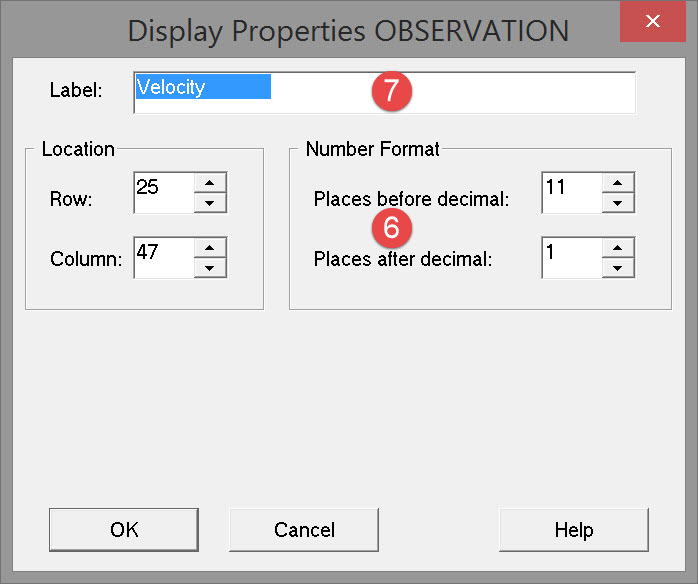The width and height of the screenshot is (698, 584).
Task: Click inside the Column value field
Action: 163,257
